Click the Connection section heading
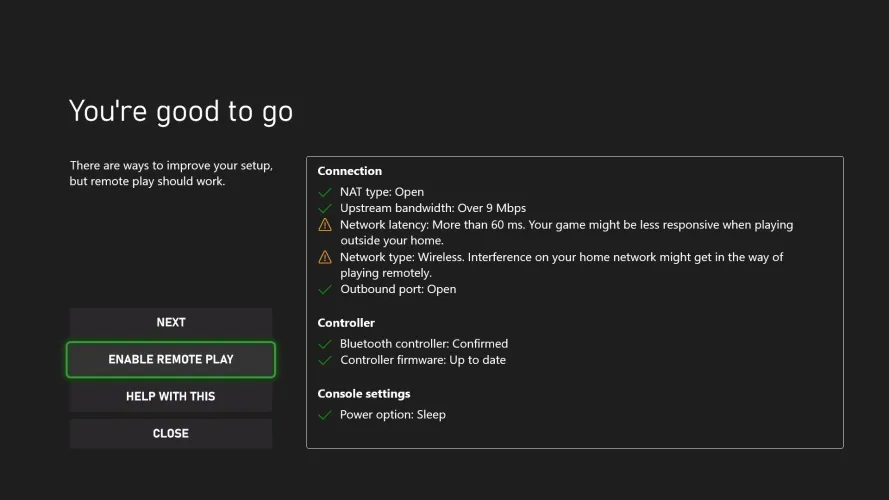Image resolution: width=889 pixels, height=500 pixels. (350, 171)
